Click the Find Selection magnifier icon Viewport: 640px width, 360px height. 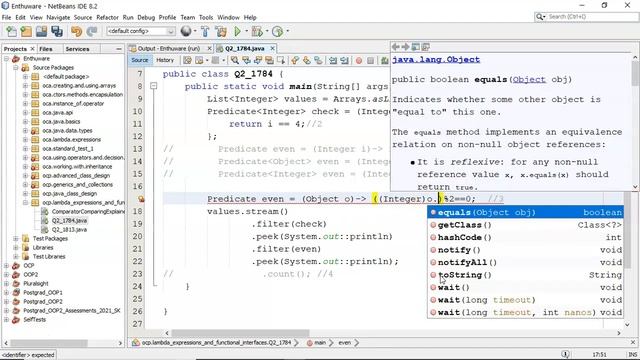coord(235,60)
